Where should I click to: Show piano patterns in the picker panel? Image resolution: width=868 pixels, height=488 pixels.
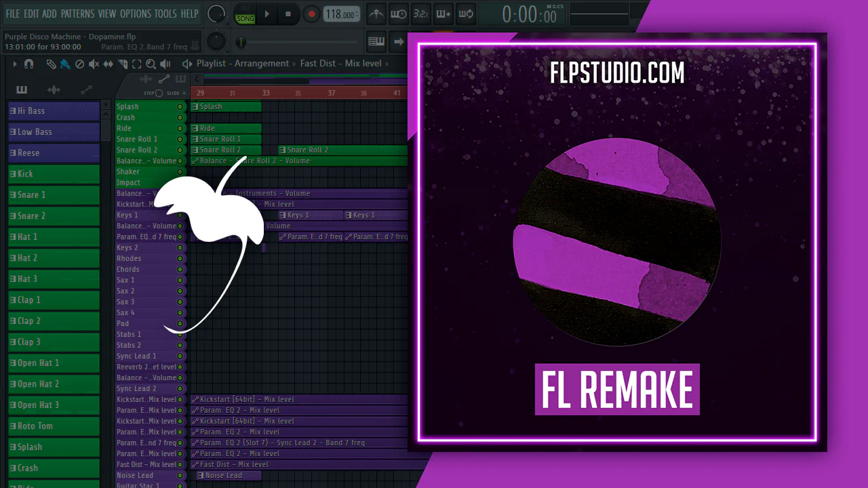(x=22, y=90)
